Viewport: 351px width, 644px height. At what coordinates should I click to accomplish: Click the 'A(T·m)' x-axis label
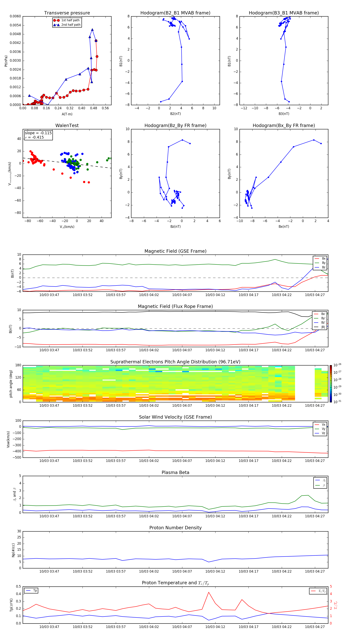tap(67, 114)
